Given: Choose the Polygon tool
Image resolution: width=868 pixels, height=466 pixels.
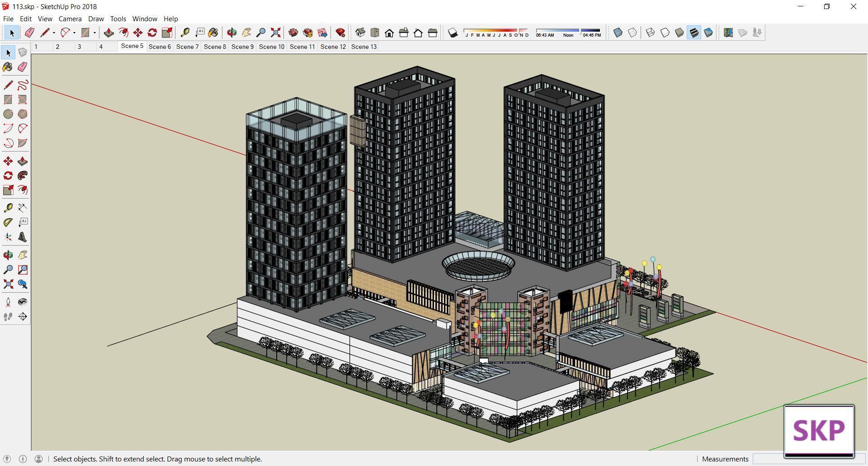Looking at the screenshot, I should (x=23, y=114).
